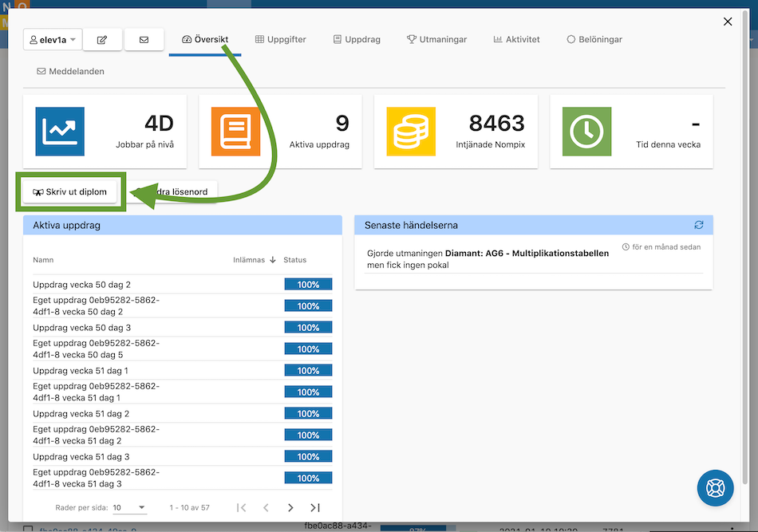Open the Uppdrag tab
The width and height of the screenshot is (758, 532).
(357, 40)
